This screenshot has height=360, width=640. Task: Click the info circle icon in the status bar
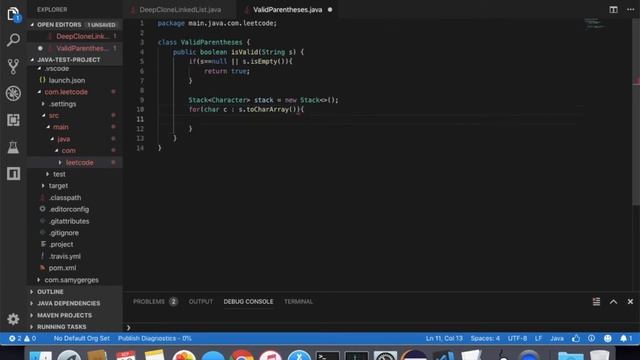tap(591, 338)
